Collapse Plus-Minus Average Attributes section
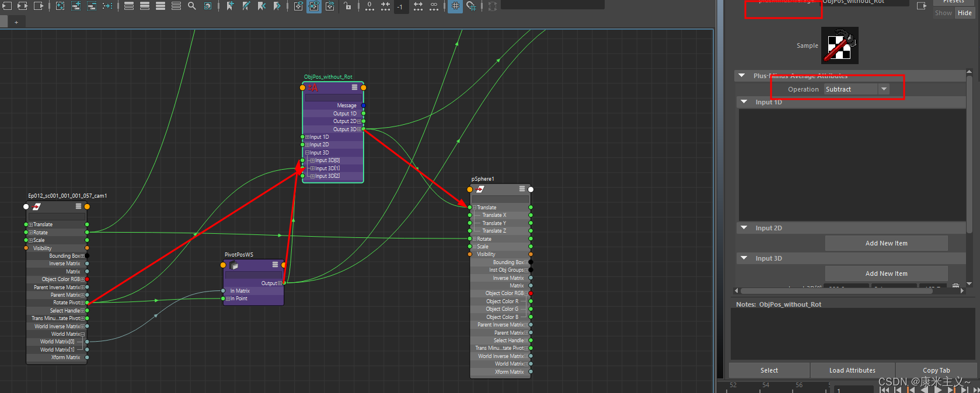Image resolution: width=980 pixels, height=393 pixels. (742, 75)
